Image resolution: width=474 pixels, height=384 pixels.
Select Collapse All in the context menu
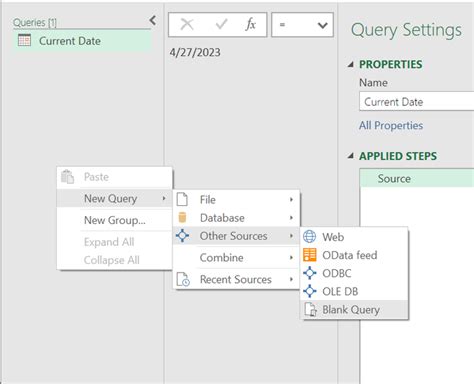click(x=115, y=260)
